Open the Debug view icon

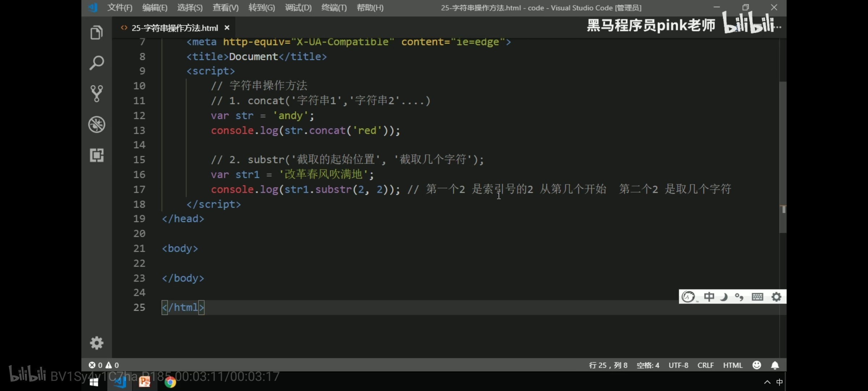[x=97, y=125]
